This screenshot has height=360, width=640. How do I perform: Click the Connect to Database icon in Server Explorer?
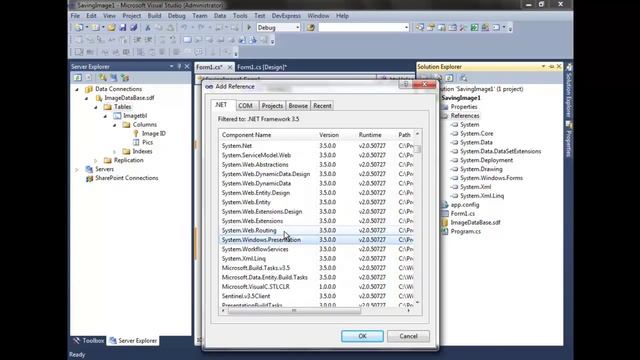click(x=103, y=77)
